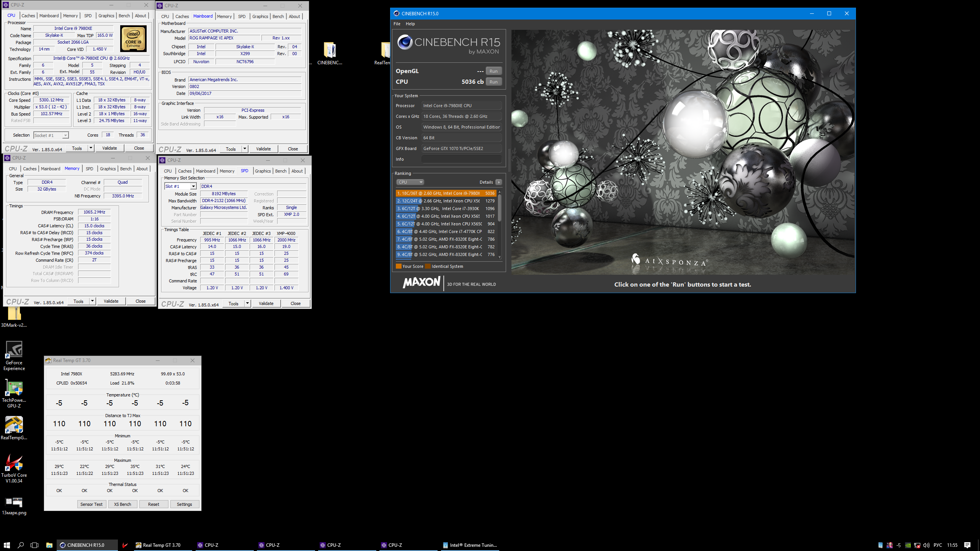
Task: Click the -5 temperature tray indicator
Action: (898, 545)
